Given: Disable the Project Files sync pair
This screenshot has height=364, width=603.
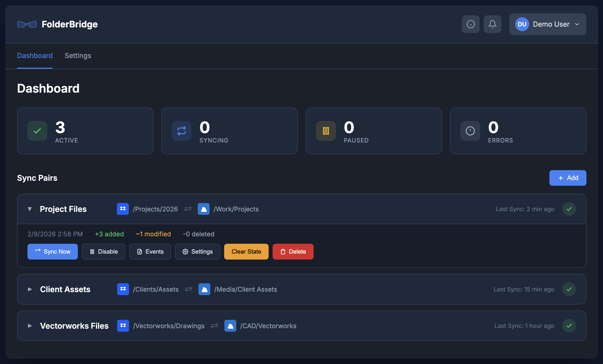Looking at the screenshot, I should click(x=104, y=251).
